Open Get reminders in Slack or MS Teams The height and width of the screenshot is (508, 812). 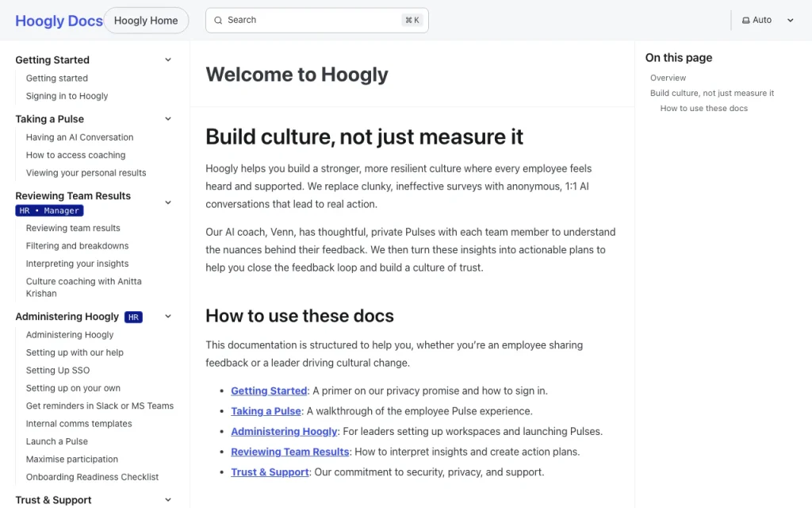(x=100, y=406)
